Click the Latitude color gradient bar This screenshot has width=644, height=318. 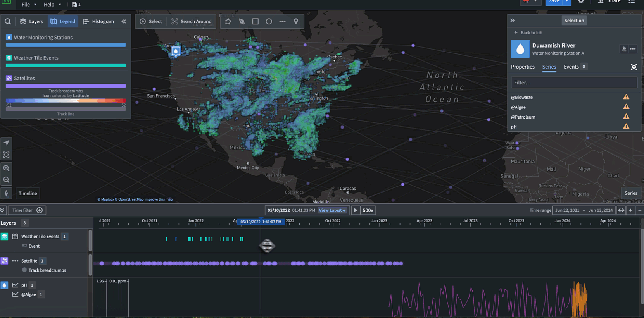tap(66, 101)
